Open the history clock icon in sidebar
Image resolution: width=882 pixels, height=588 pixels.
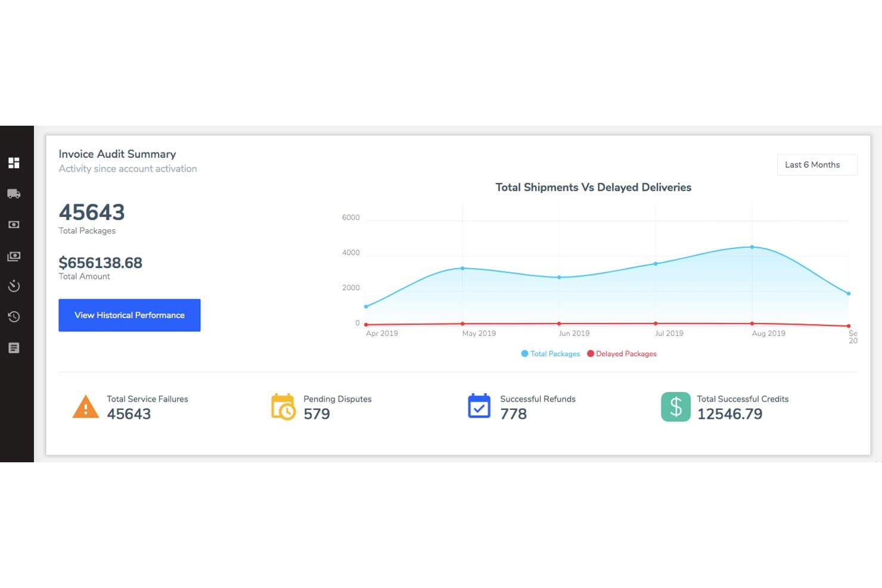click(14, 317)
